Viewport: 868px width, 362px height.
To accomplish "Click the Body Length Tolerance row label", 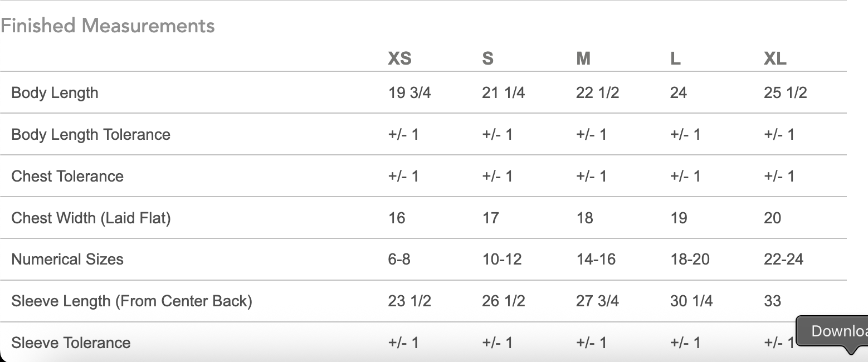I will click(91, 134).
